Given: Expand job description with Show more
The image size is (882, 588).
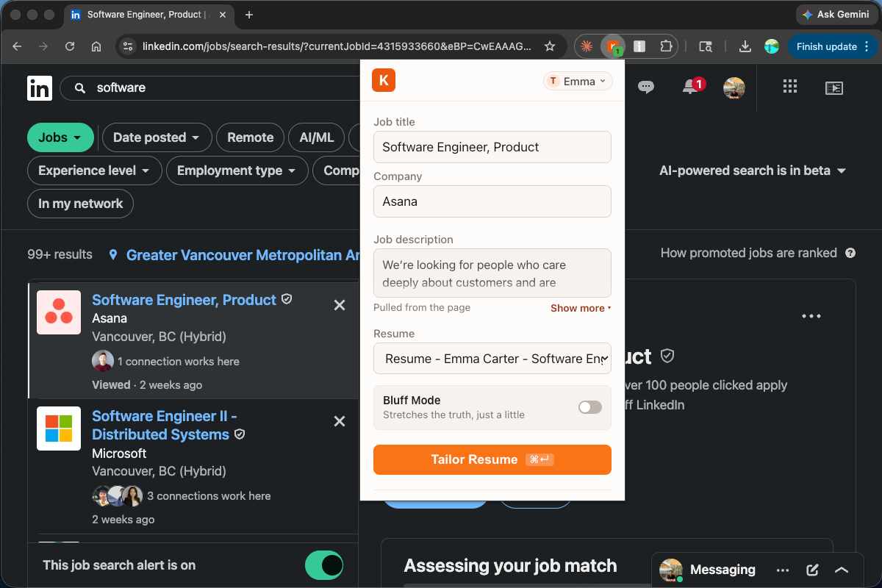Looking at the screenshot, I should point(581,308).
